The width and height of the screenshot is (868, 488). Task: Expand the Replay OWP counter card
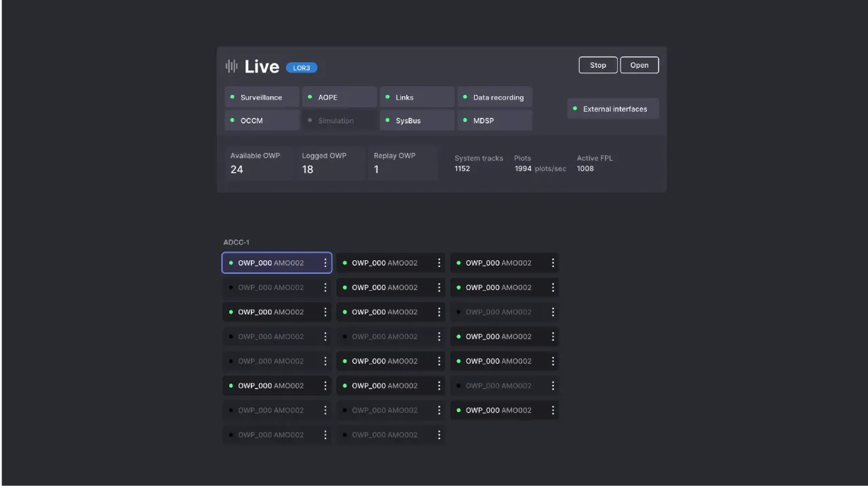click(x=403, y=163)
